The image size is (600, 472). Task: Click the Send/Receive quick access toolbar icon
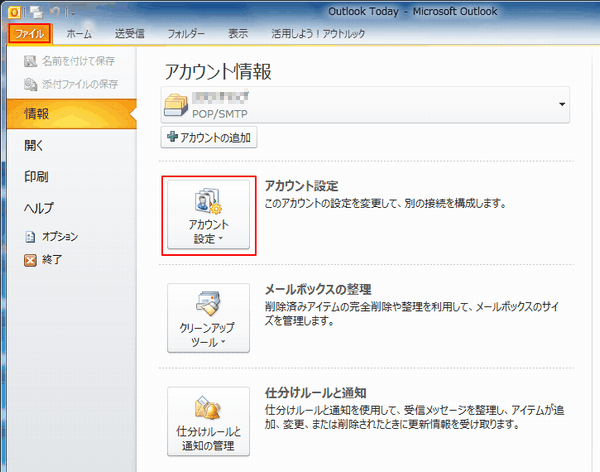[37, 13]
